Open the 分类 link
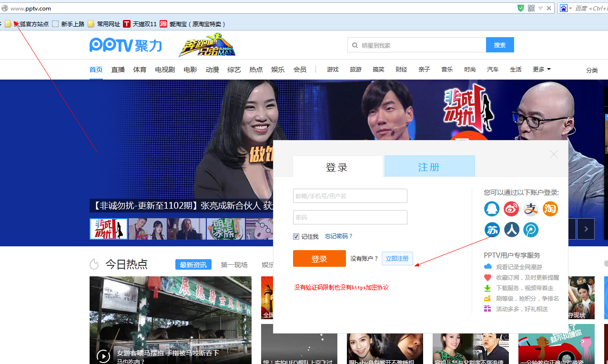The height and width of the screenshot is (364, 608). 592,70
